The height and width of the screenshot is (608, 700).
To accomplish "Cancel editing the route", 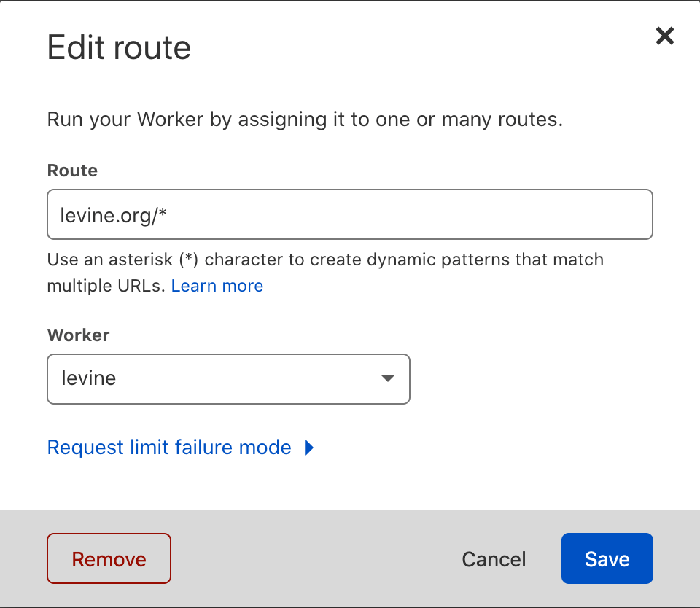I will click(x=494, y=559).
